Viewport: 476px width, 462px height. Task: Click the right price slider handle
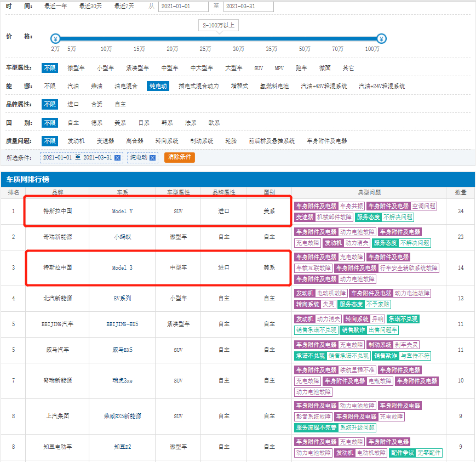pos(381,38)
